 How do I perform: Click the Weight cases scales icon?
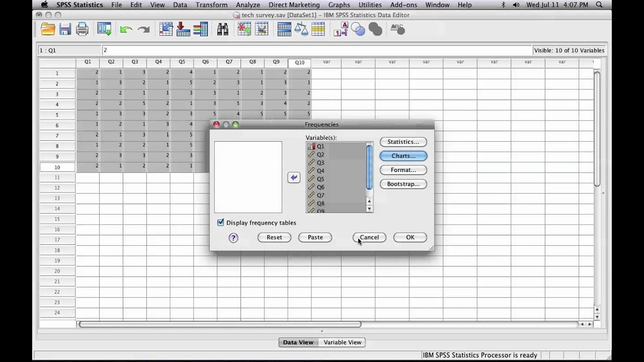pyautogui.click(x=301, y=30)
